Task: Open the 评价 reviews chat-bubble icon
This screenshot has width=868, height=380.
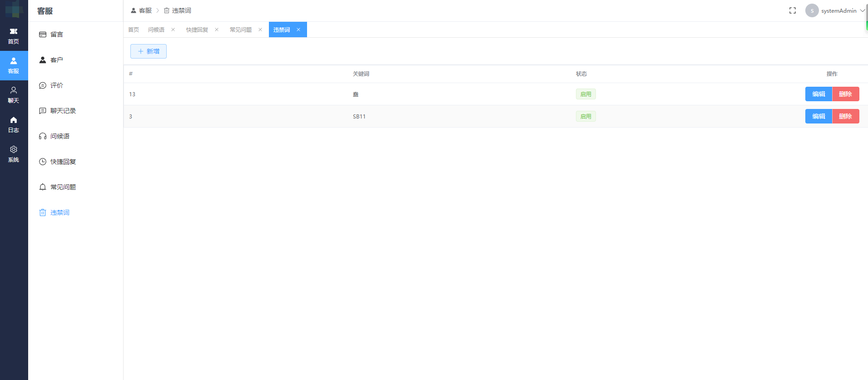Action: coord(43,85)
